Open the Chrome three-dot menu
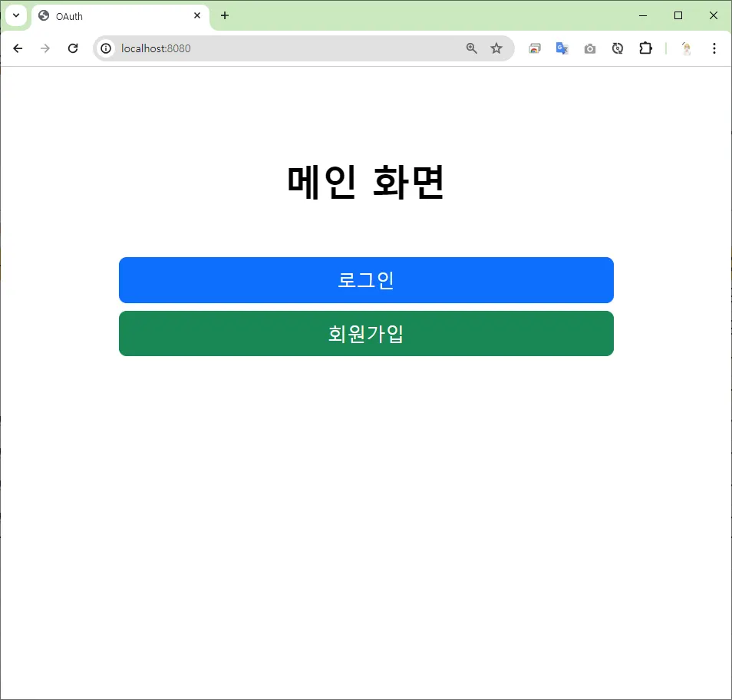 coord(714,48)
